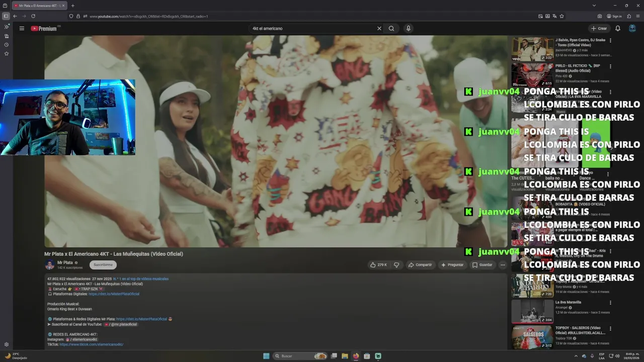Like the video with 279 K likes
Image resolution: width=644 pixels, height=362 pixels.
coord(378,264)
